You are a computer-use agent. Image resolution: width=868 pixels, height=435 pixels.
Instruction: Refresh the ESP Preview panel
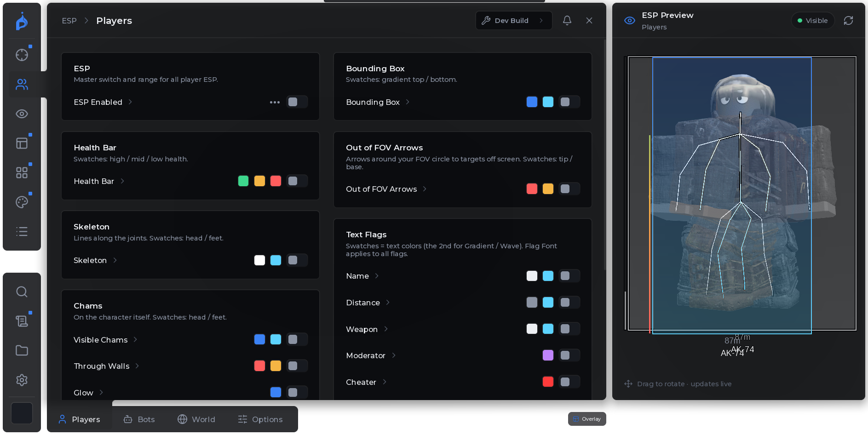pos(848,20)
